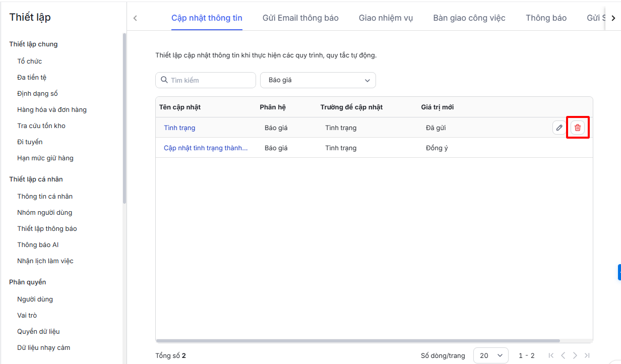Open Thiết lập thông báo settings

[x=47, y=229]
